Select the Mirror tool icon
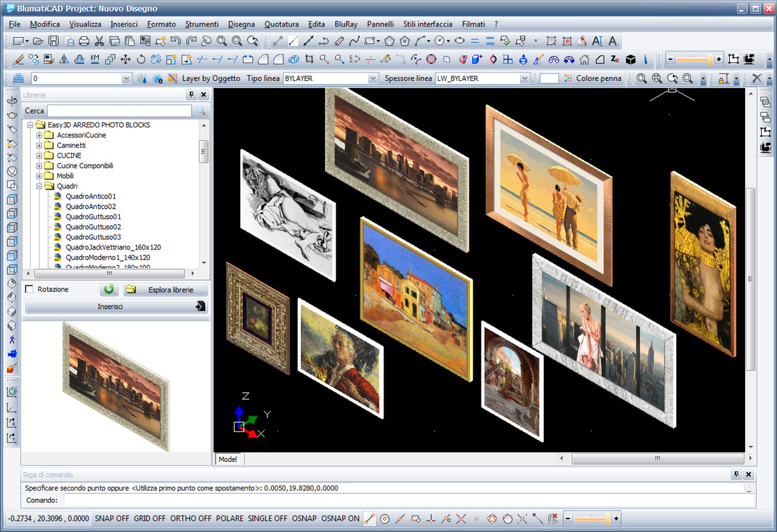 pyautogui.click(x=64, y=60)
